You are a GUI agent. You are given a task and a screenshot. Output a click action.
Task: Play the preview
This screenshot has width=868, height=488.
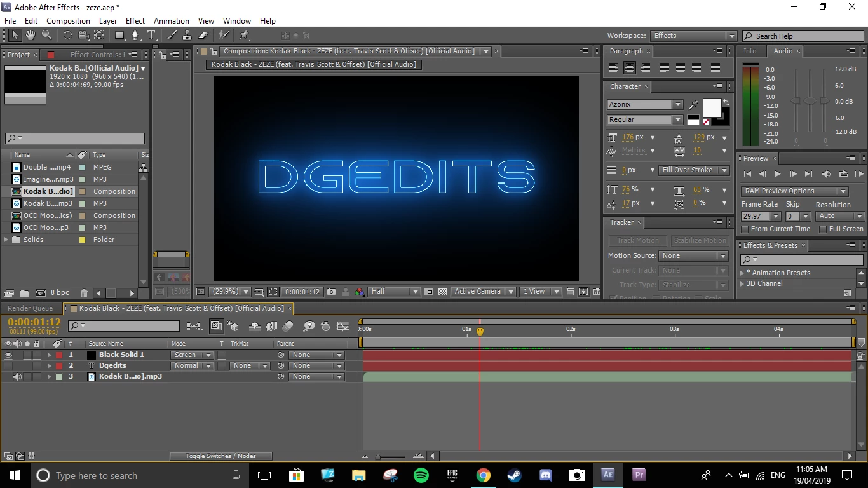[x=777, y=174]
